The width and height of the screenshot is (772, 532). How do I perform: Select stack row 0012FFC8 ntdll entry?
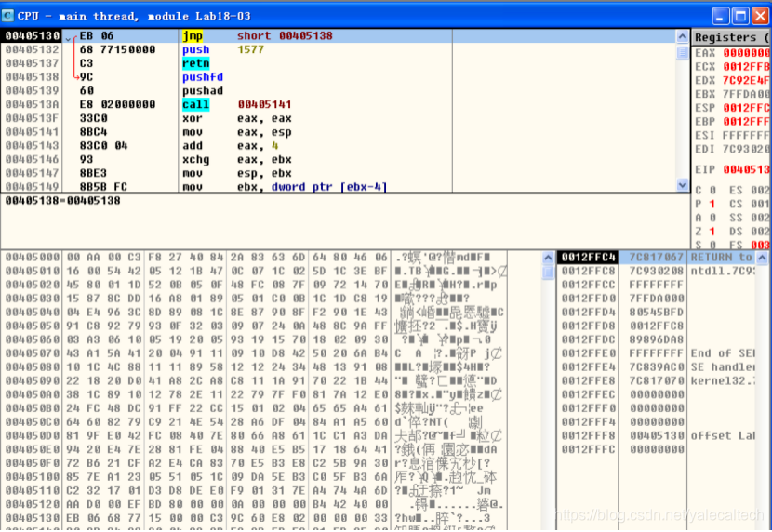click(658, 272)
